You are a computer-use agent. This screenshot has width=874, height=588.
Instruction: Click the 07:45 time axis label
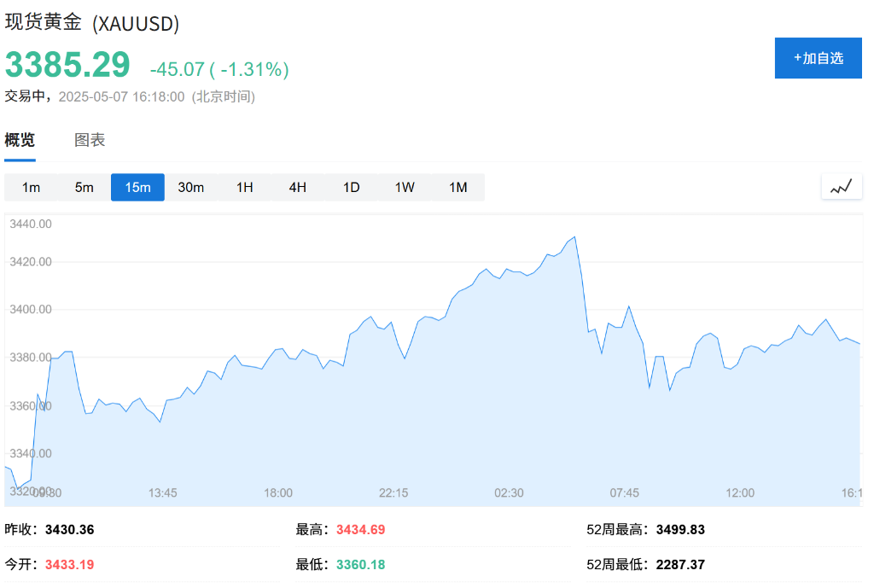click(624, 492)
